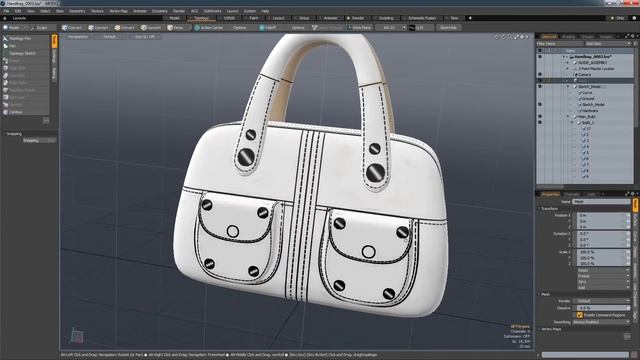
Task: Toggle the Only option in layout bar
Action: (x=617, y=18)
